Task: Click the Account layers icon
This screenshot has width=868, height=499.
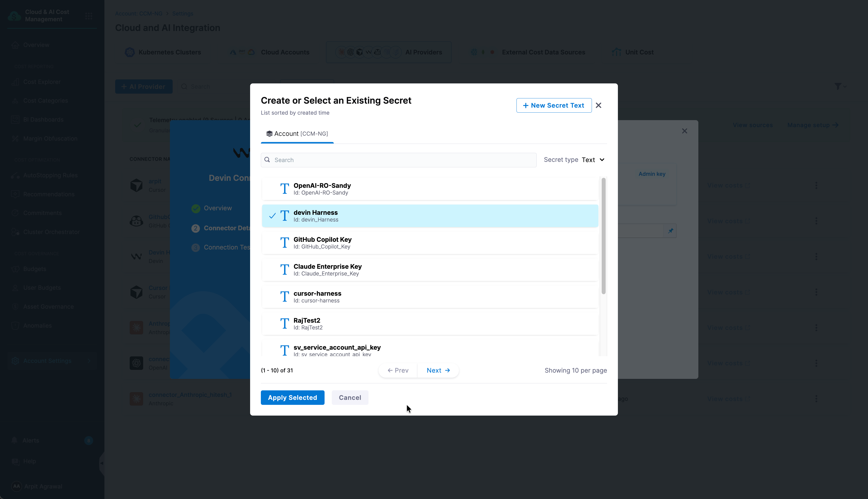Action: tap(269, 134)
